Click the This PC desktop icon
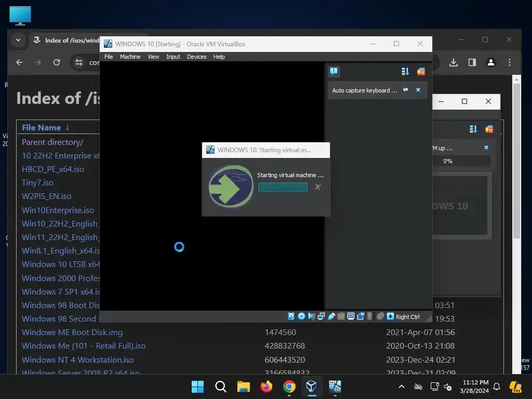The height and width of the screenshot is (399, 532). tap(20, 16)
